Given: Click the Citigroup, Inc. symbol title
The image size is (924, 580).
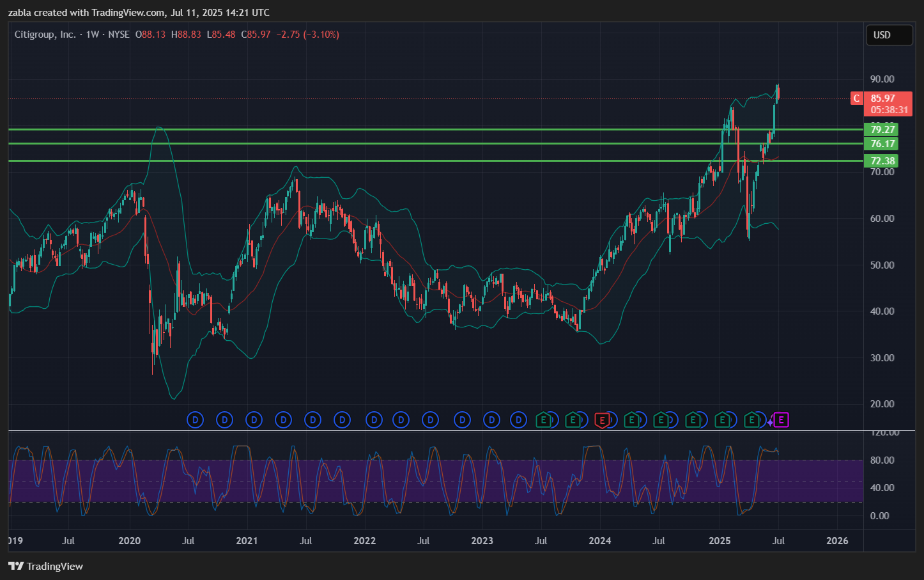Looking at the screenshot, I should click(45, 35).
